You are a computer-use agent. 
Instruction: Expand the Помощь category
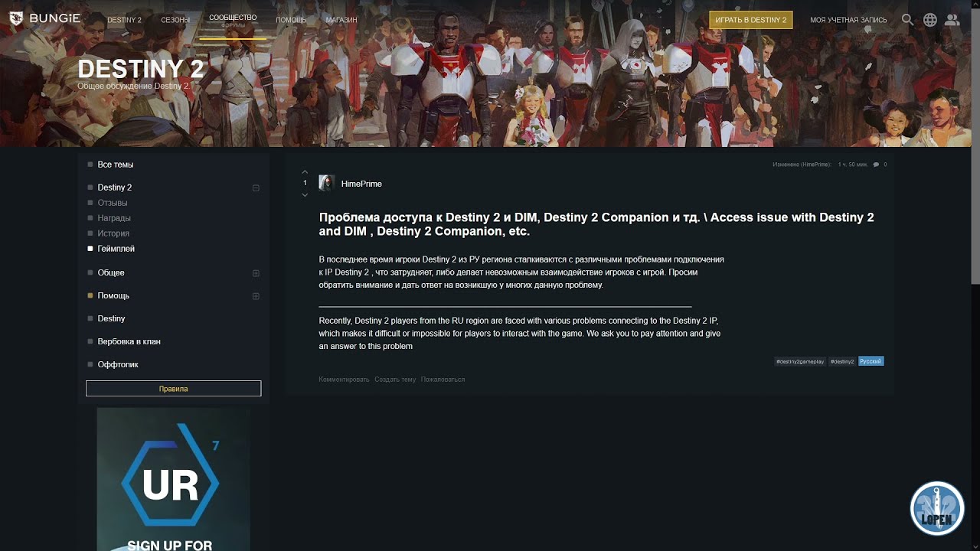click(x=256, y=296)
